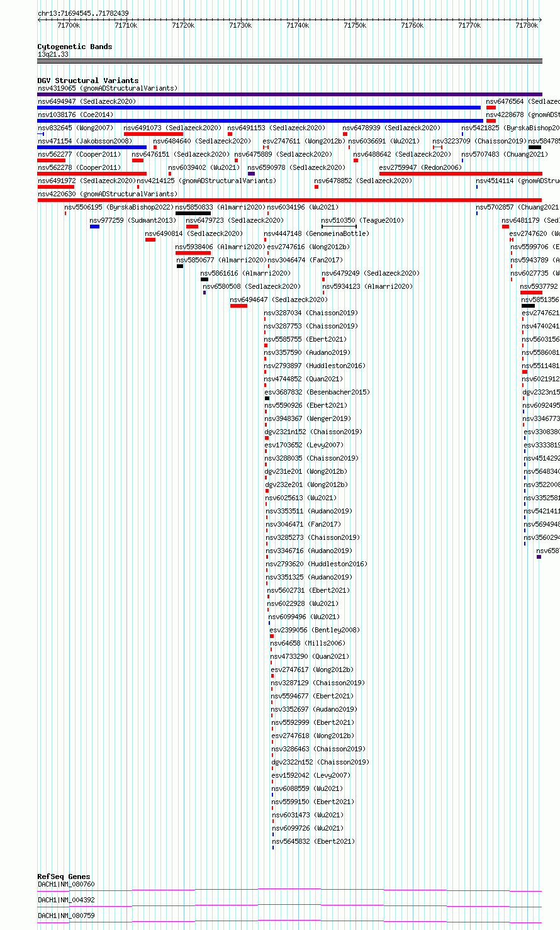Click nsv5934123 (Almarri2020) label
The height and width of the screenshot is (930, 560).
click(x=368, y=286)
